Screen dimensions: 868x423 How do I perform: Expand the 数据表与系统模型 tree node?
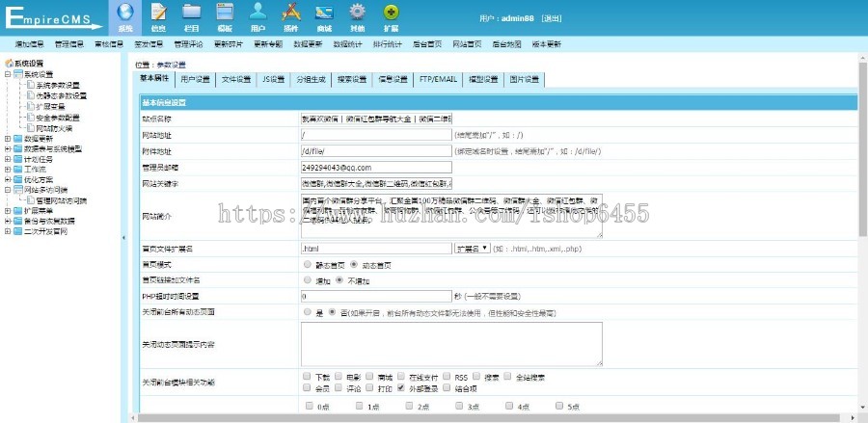8,148
